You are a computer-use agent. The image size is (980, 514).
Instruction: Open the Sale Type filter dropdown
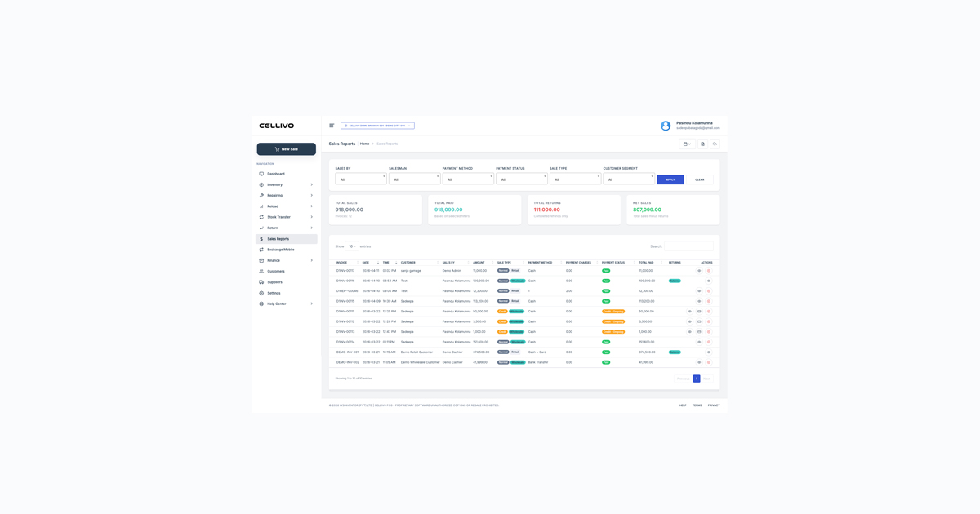(575, 179)
